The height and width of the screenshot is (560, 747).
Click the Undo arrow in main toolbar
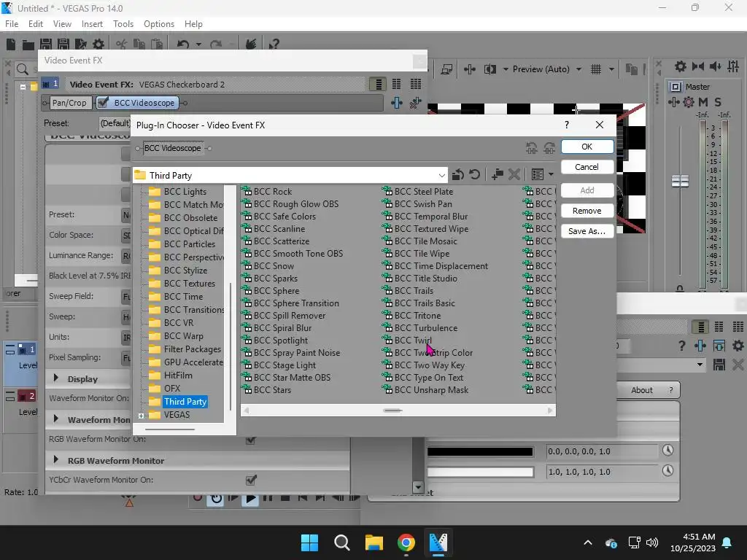(183, 44)
